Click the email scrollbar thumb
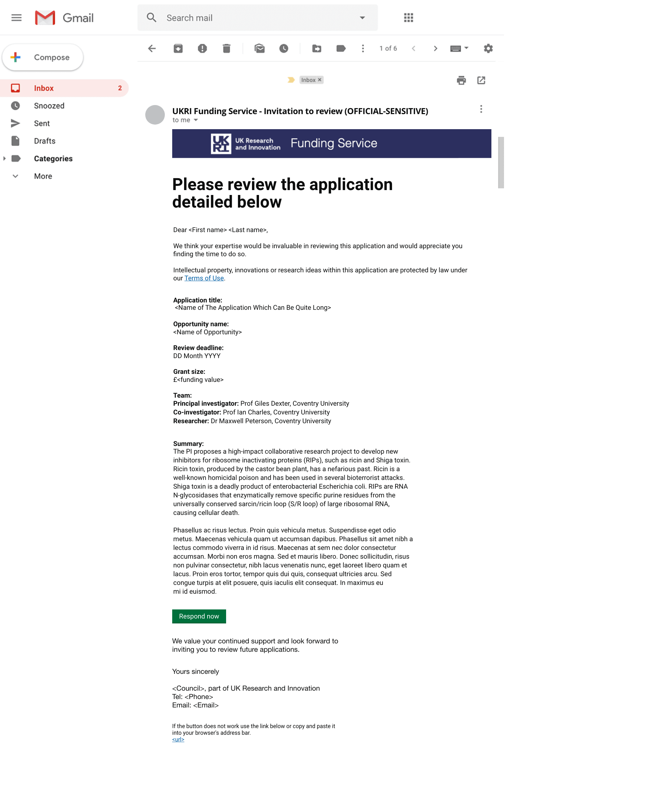This screenshot has width=672, height=789. click(501, 162)
